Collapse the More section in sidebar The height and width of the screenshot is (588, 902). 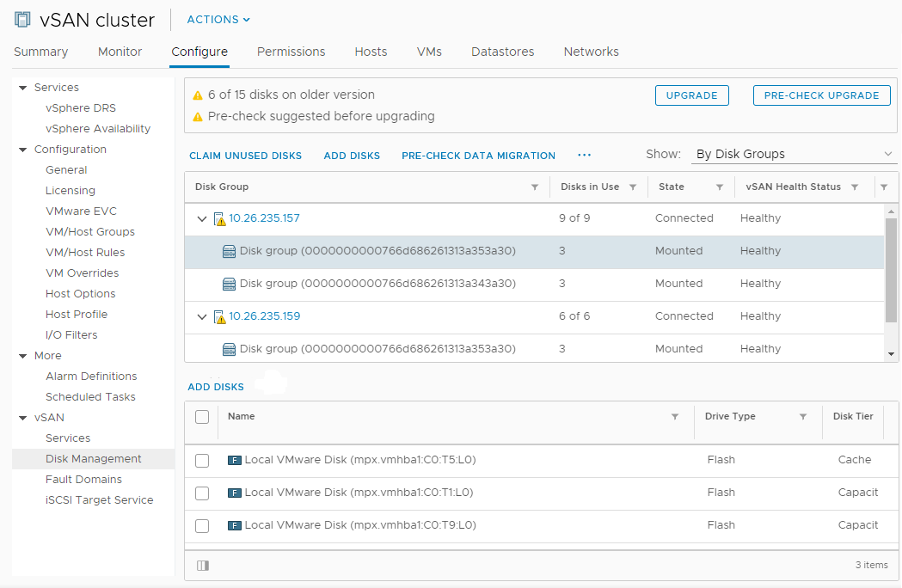pyautogui.click(x=23, y=356)
